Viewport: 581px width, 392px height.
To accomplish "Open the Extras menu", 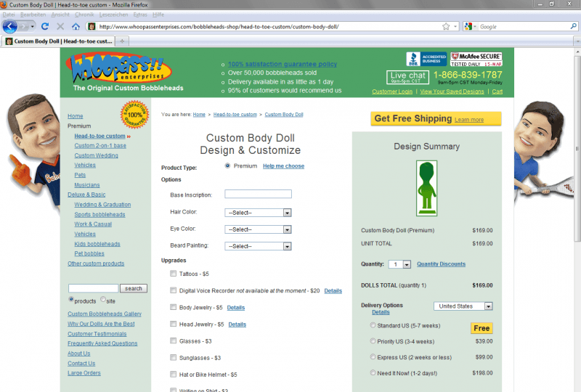I will click(140, 15).
